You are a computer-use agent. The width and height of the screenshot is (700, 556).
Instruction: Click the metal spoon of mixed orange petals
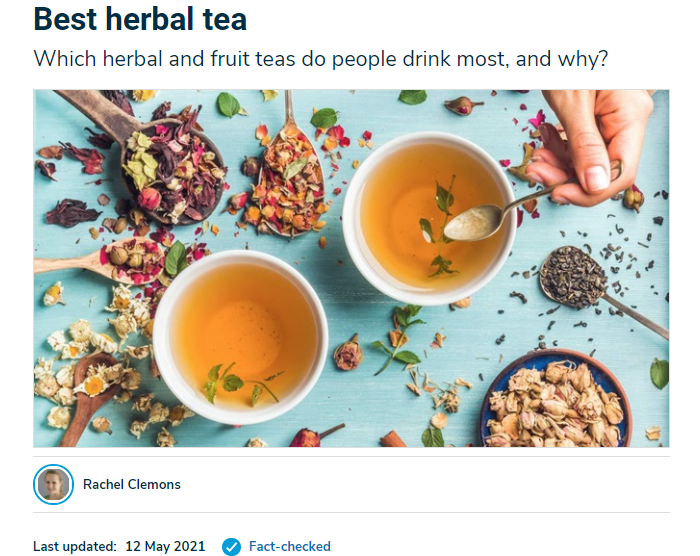click(292, 179)
